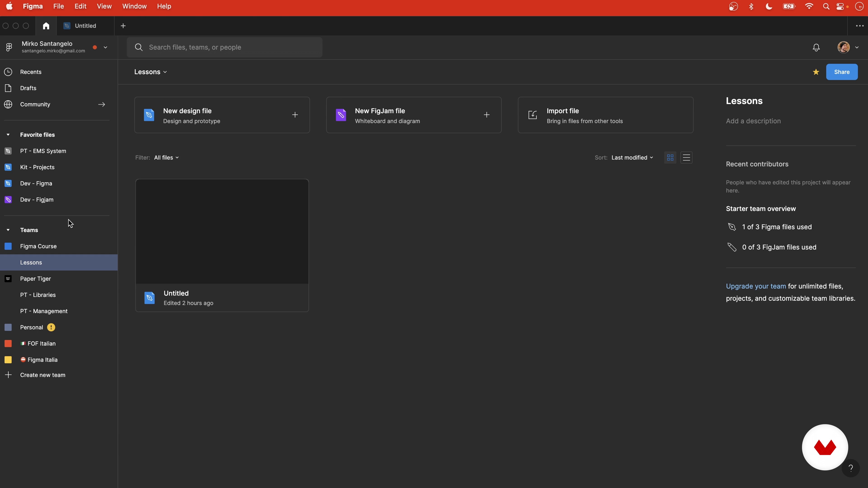Click the plus on New FigJam file card
The image size is (868, 488).
tap(487, 115)
